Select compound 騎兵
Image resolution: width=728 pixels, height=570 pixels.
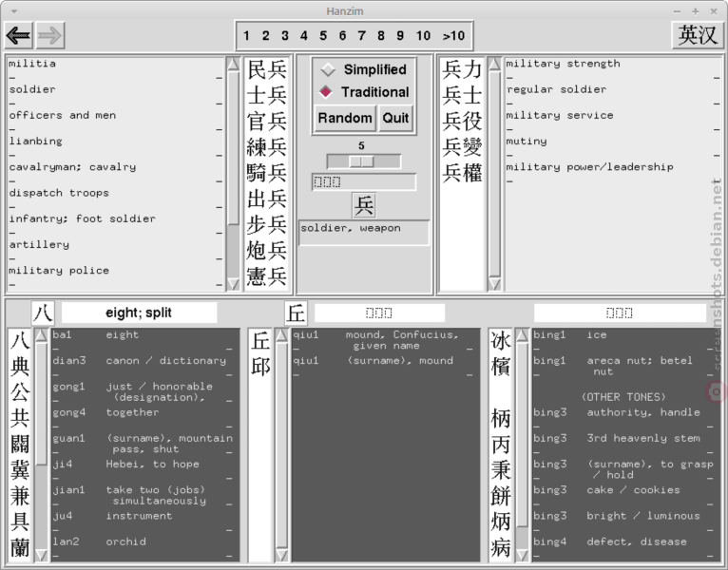pyautogui.click(x=267, y=173)
